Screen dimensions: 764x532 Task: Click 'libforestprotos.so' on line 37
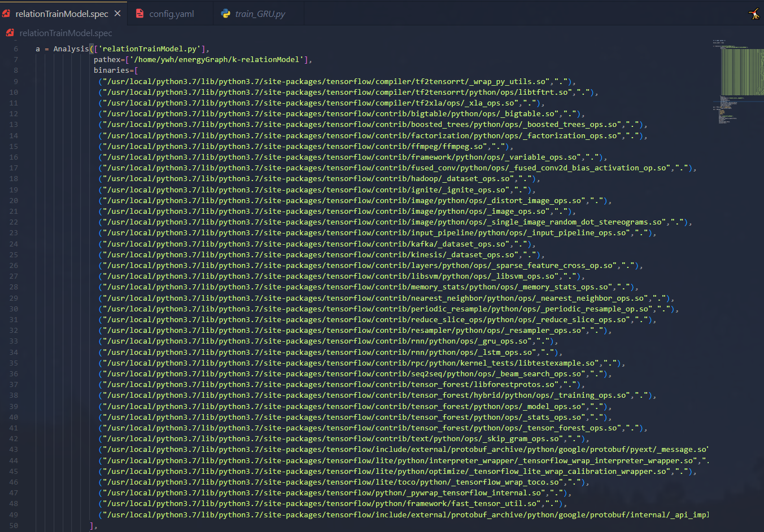(x=514, y=384)
